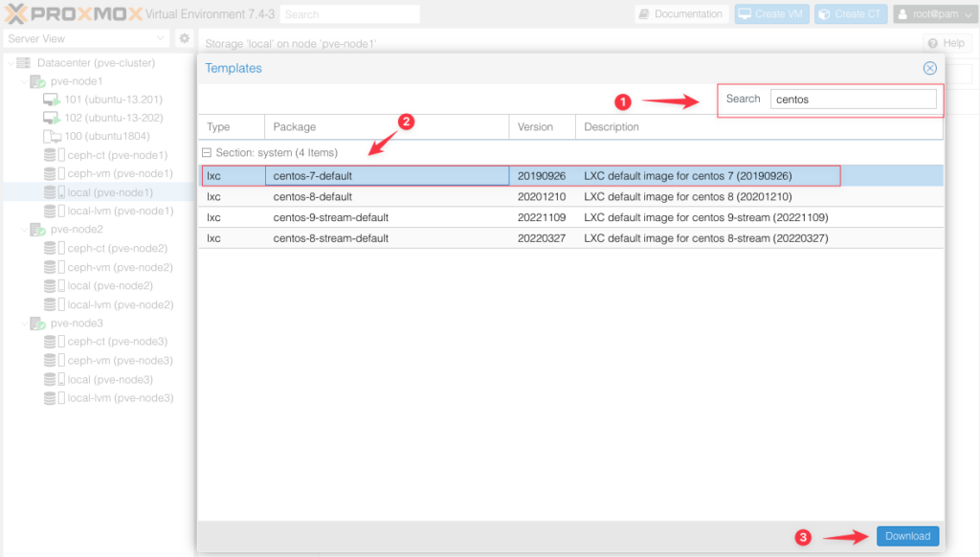The height and width of the screenshot is (557, 980).
Task: Click the VM 101 (ubuntu-13.201) monitor icon
Action: pyautogui.click(x=52, y=100)
